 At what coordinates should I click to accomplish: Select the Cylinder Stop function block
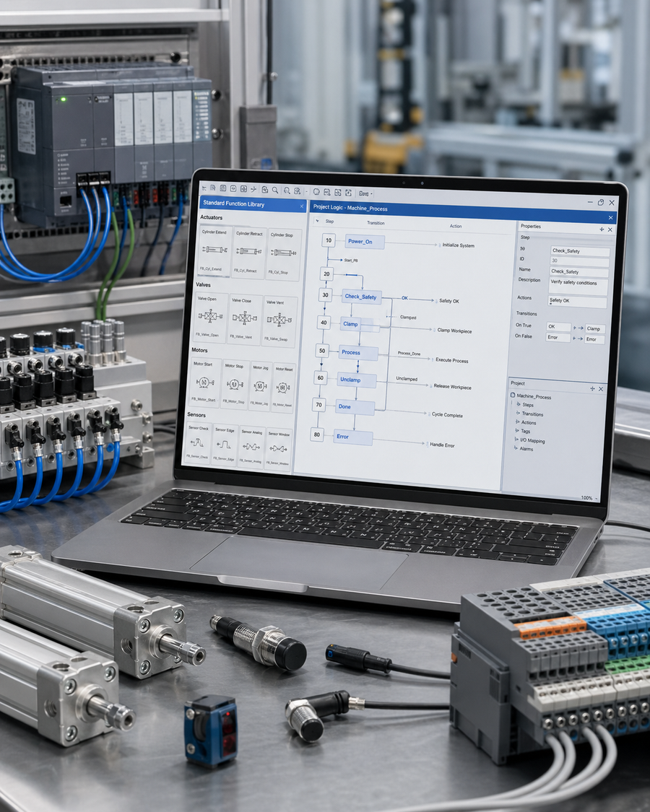tap(282, 254)
